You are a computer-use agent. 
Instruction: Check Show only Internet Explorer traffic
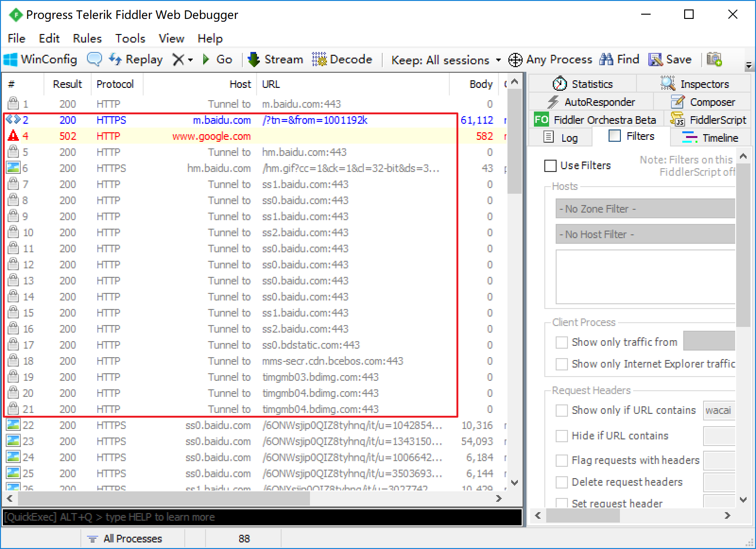pos(562,364)
